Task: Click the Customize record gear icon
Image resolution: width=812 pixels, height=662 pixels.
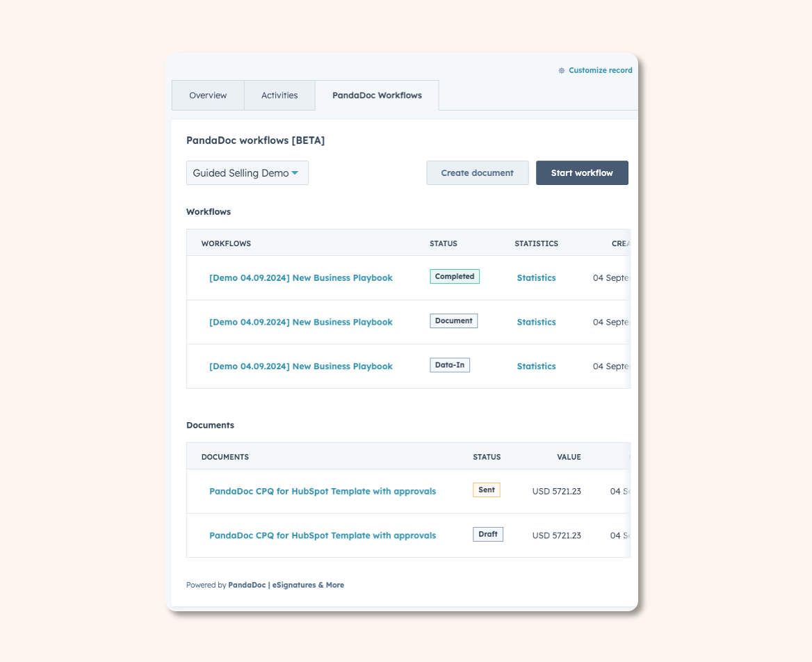Action: (561, 70)
